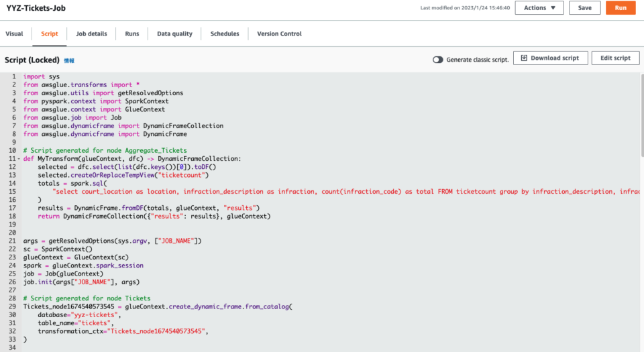Collapse the MyTransform function at line 11
Viewport: 644px width, 352px height.
[18, 159]
